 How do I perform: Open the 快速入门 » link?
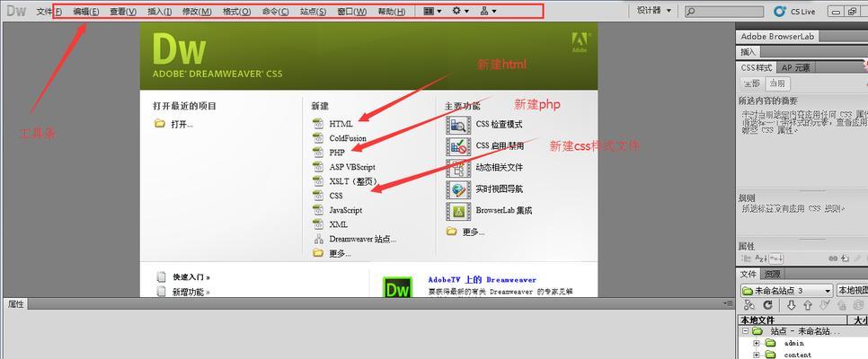point(191,277)
